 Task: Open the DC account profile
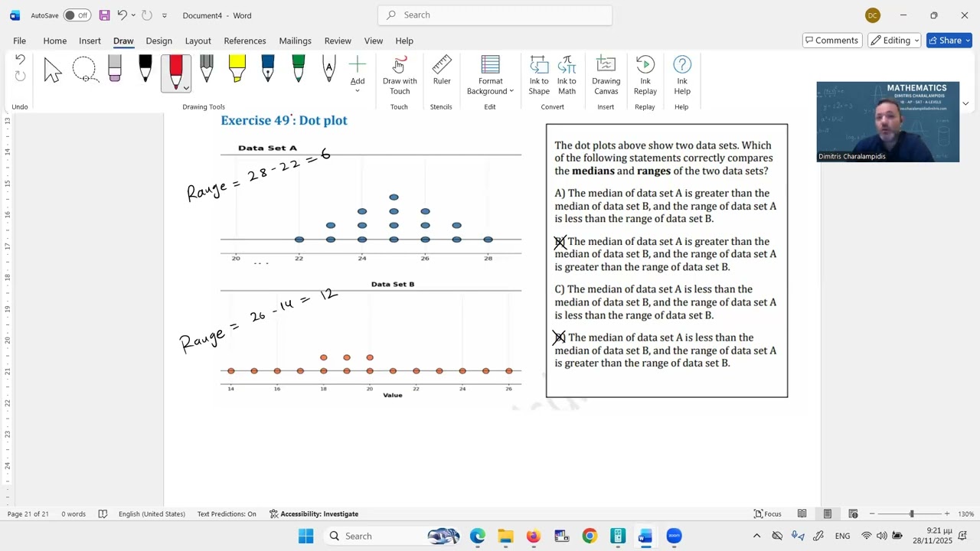click(873, 15)
